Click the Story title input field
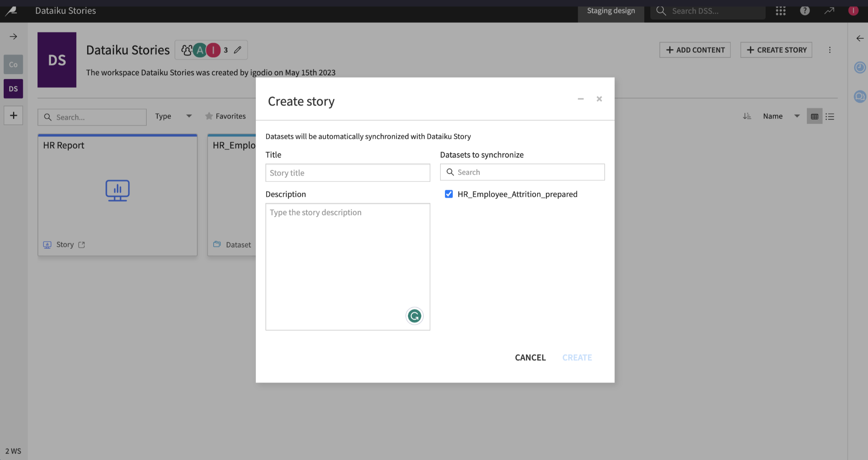This screenshot has width=868, height=460. [348, 173]
